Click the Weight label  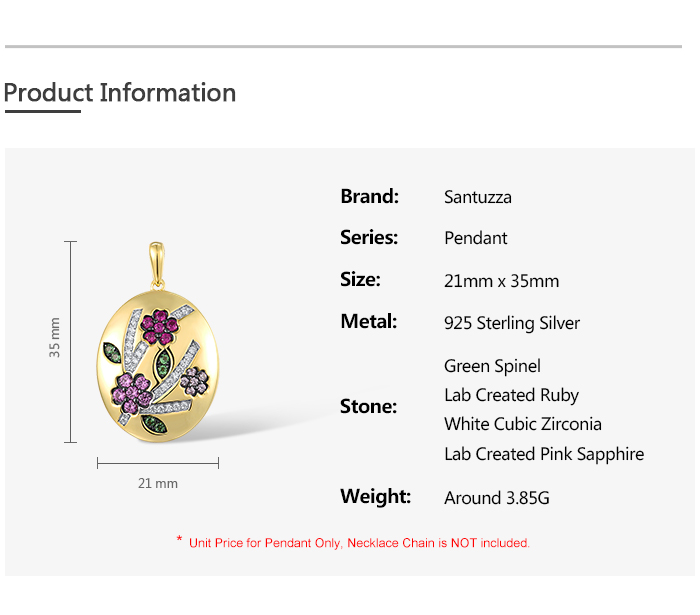375,496
